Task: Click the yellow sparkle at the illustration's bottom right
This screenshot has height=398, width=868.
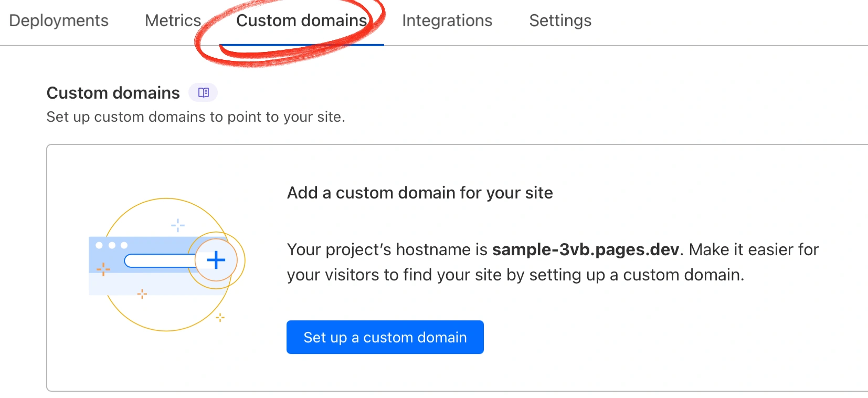Action: click(x=220, y=317)
